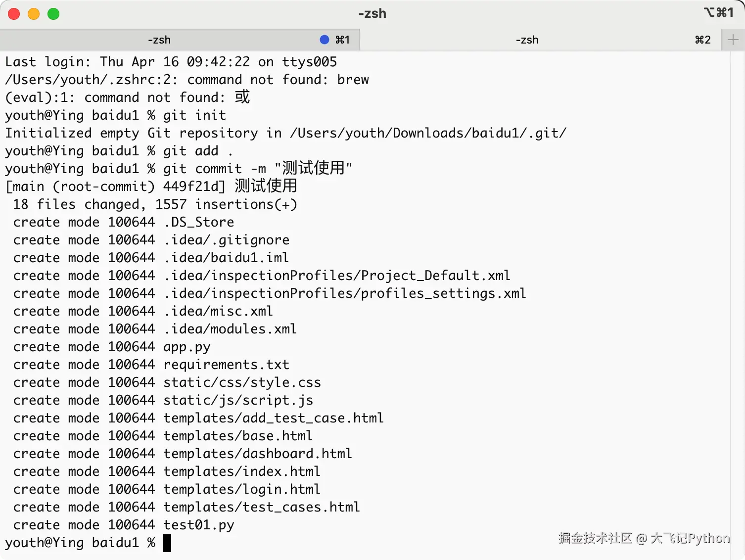
Task: Click static/css/style.css in the listing
Action: [x=242, y=382]
